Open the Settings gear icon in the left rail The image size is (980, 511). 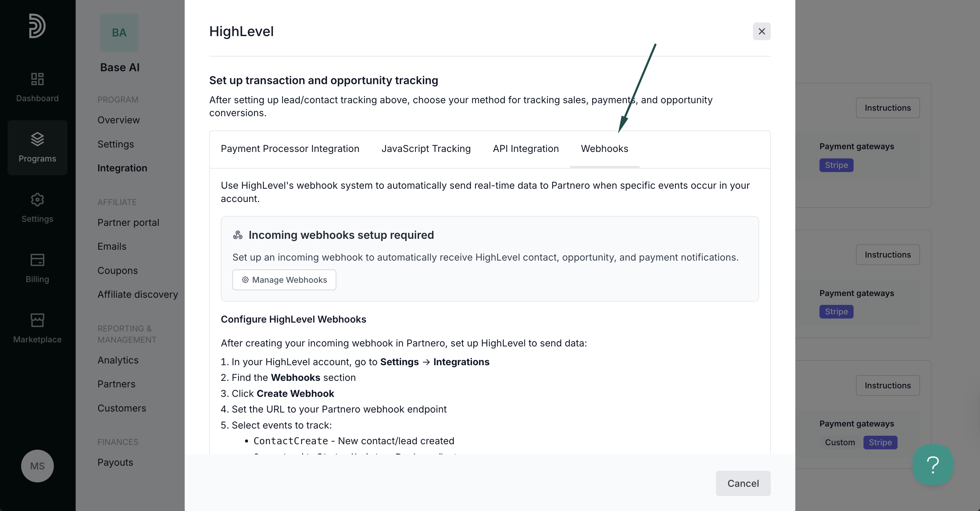pos(37,199)
